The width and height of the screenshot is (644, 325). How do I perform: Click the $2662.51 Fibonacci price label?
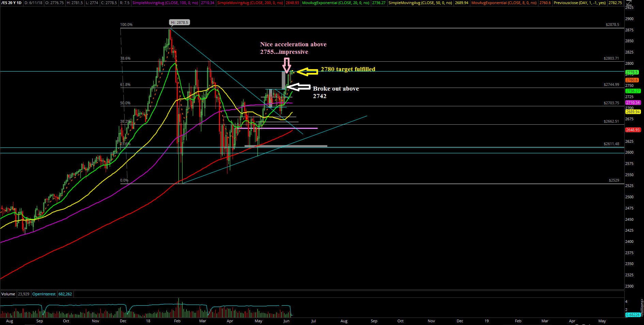611,121
